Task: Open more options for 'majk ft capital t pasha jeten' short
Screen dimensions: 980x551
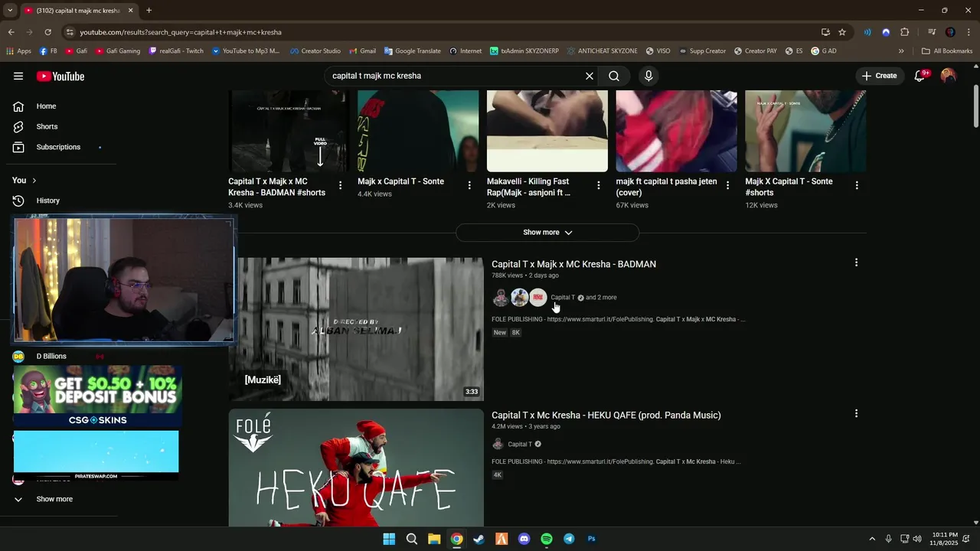Action: [727, 185]
